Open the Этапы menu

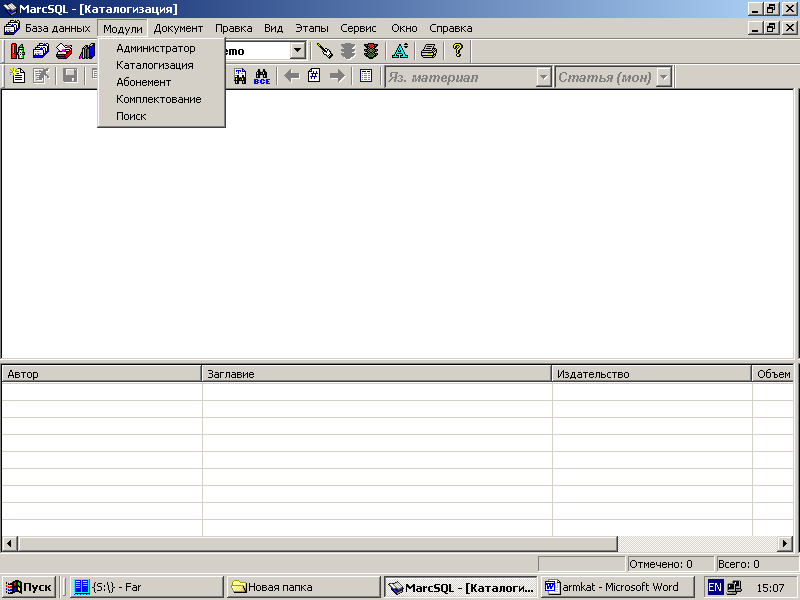tap(312, 28)
